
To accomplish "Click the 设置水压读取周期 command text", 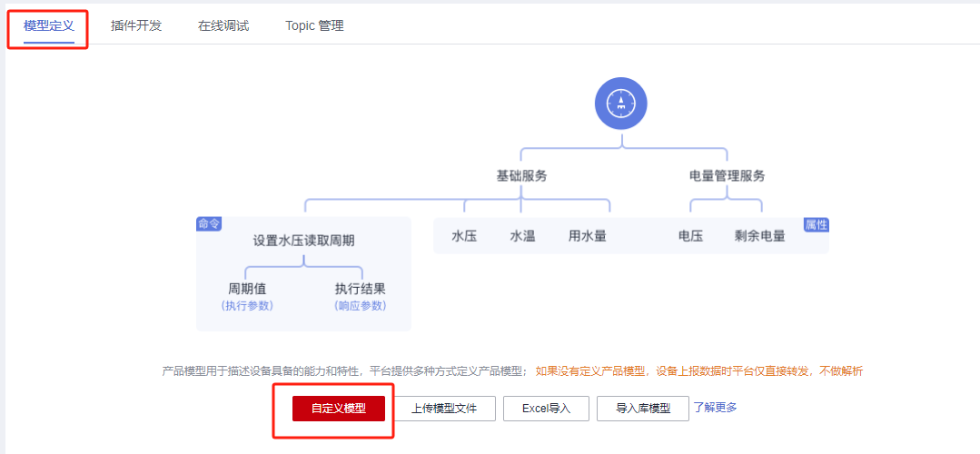I will (x=303, y=241).
